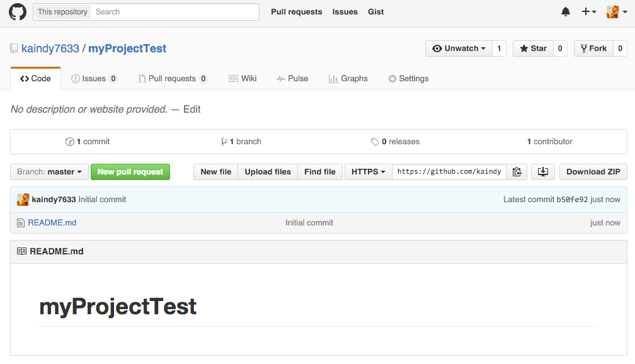Open the user profile avatar menu
This screenshot has width=635, height=364.
coord(616,12)
